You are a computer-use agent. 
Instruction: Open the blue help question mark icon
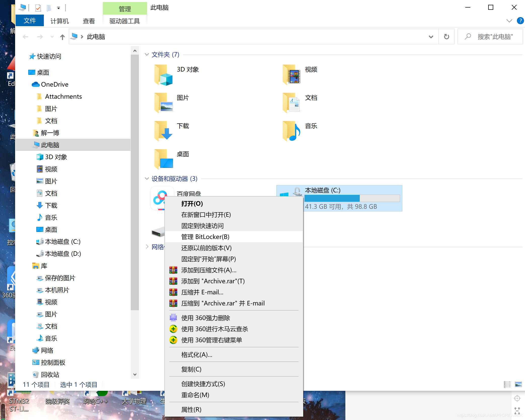pos(520,21)
